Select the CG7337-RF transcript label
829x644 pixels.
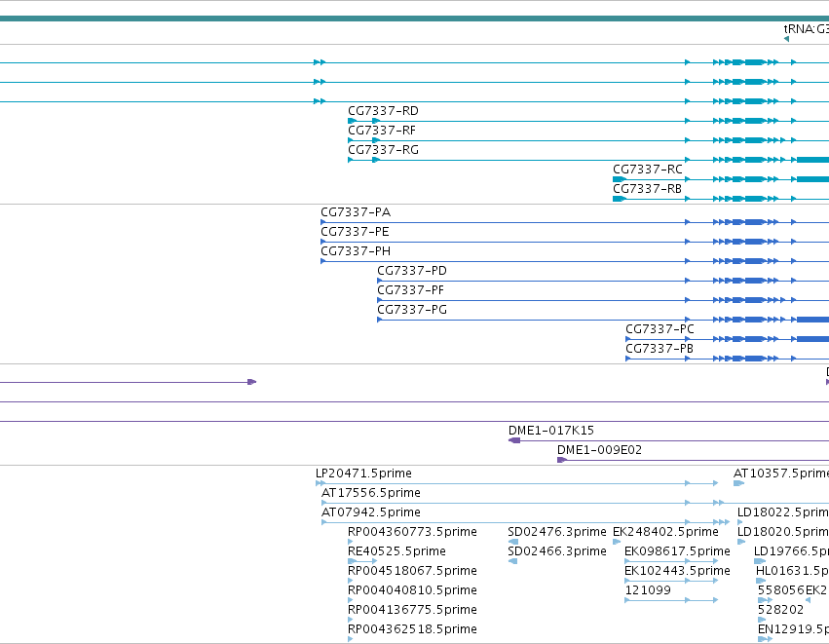click(382, 131)
